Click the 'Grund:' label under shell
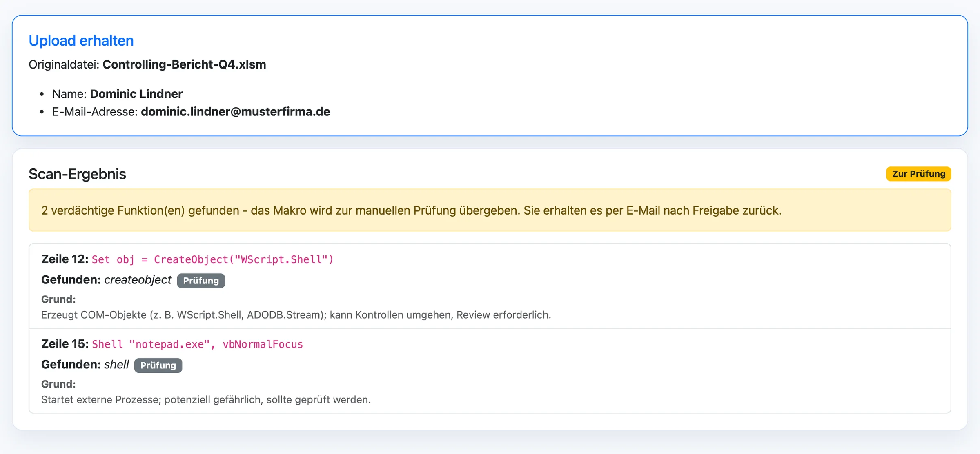This screenshot has width=980, height=454. click(58, 384)
